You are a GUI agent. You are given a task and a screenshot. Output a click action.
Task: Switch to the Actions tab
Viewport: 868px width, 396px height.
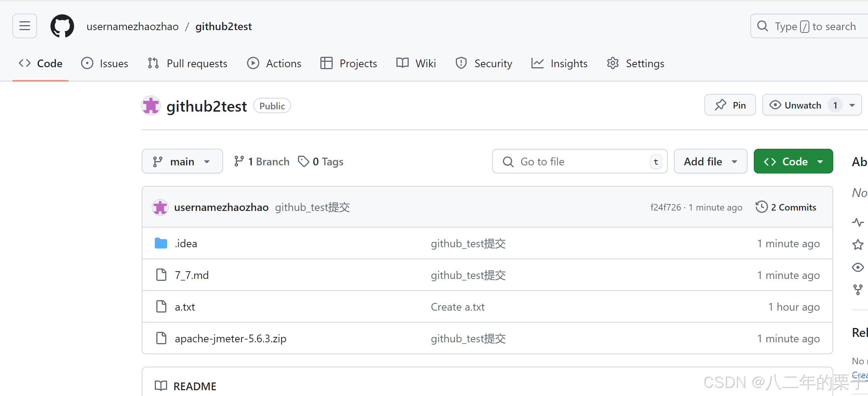[274, 63]
